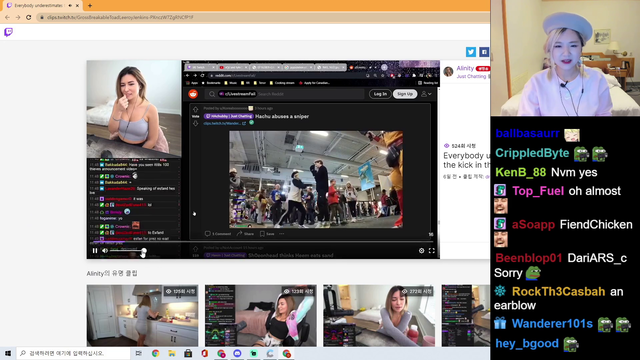Go back with the browser back arrow
This screenshot has height=360, width=640.
point(7,18)
